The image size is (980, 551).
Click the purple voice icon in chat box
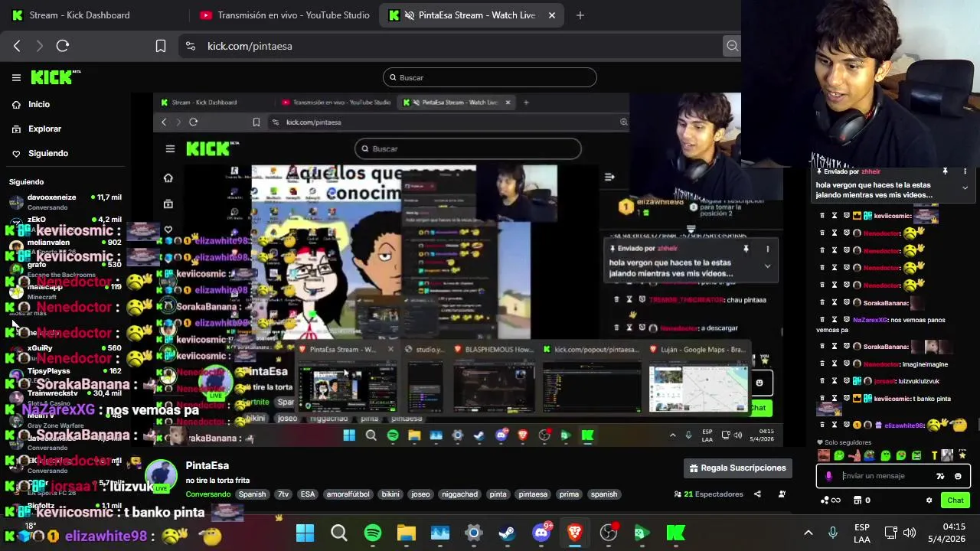[829, 476]
